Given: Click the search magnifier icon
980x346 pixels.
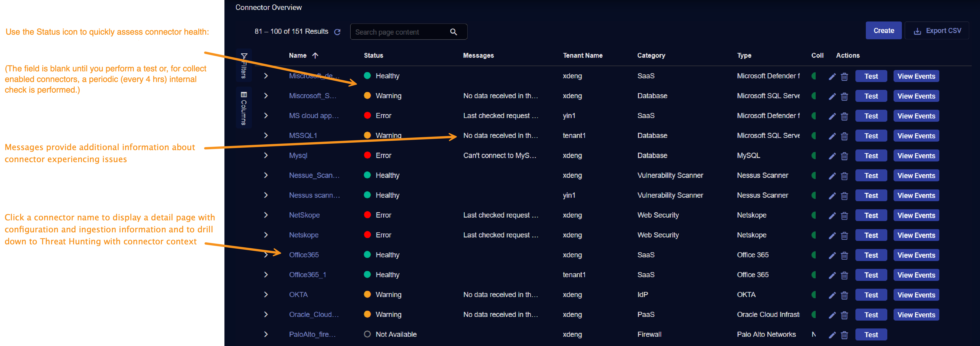Looking at the screenshot, I should point(453,32).
